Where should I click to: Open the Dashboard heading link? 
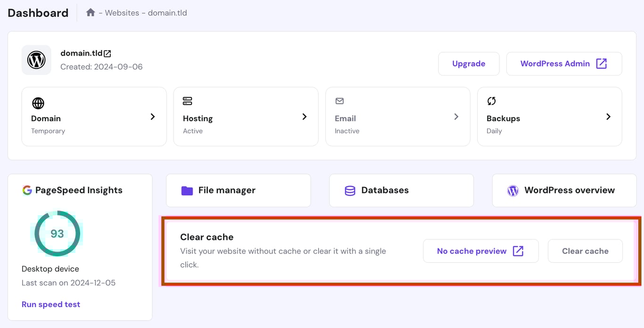click(x=38, y=13)
